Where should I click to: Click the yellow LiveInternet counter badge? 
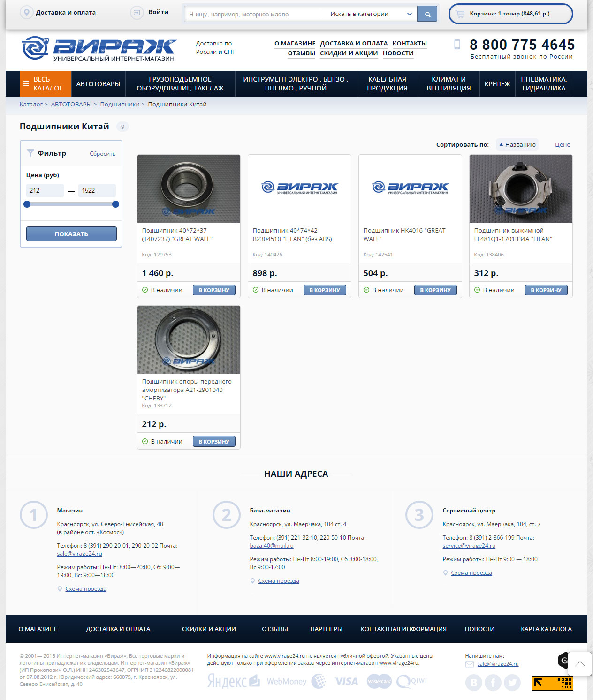click(x=553, y=683)
